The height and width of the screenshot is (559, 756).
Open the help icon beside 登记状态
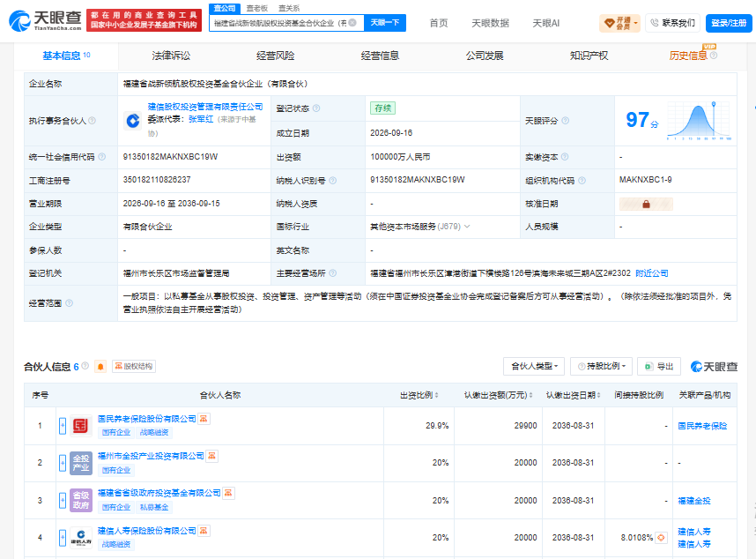316,108
